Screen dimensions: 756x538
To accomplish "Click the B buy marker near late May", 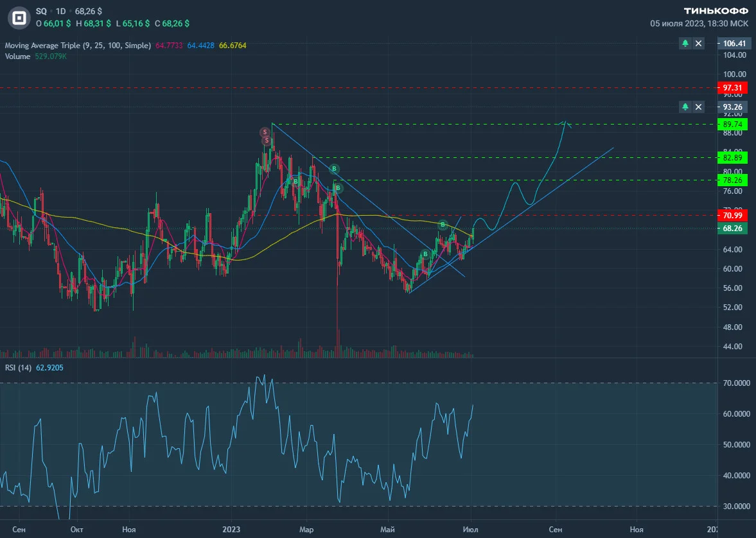I will [425, 254].
